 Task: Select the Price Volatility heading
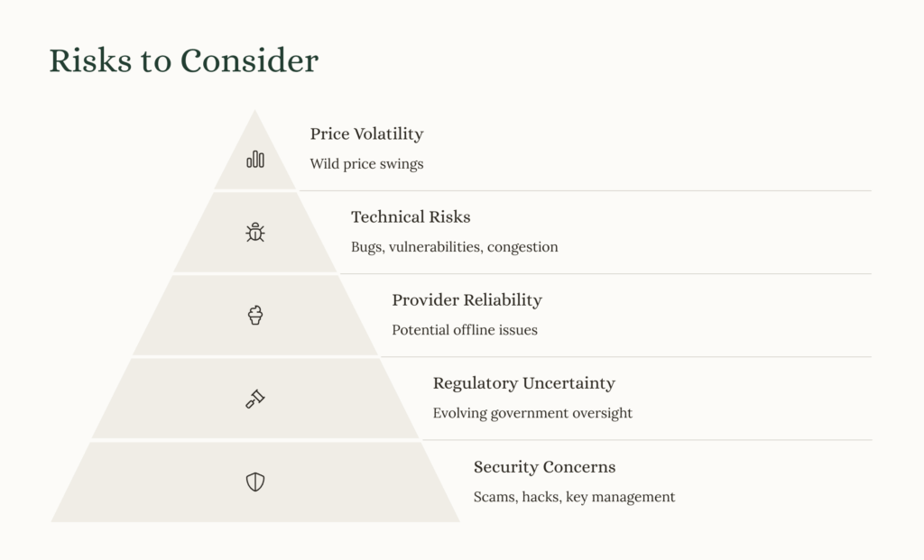tap(366, 133)
